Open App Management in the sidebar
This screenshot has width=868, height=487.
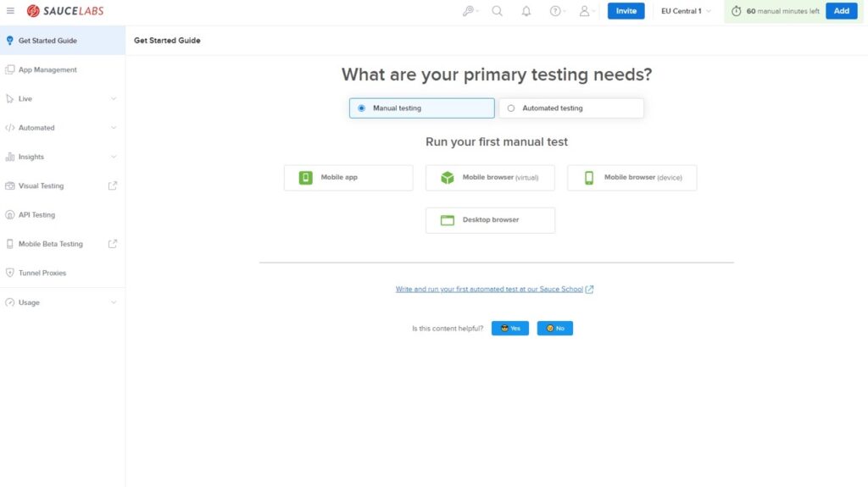tap(63, 69)
